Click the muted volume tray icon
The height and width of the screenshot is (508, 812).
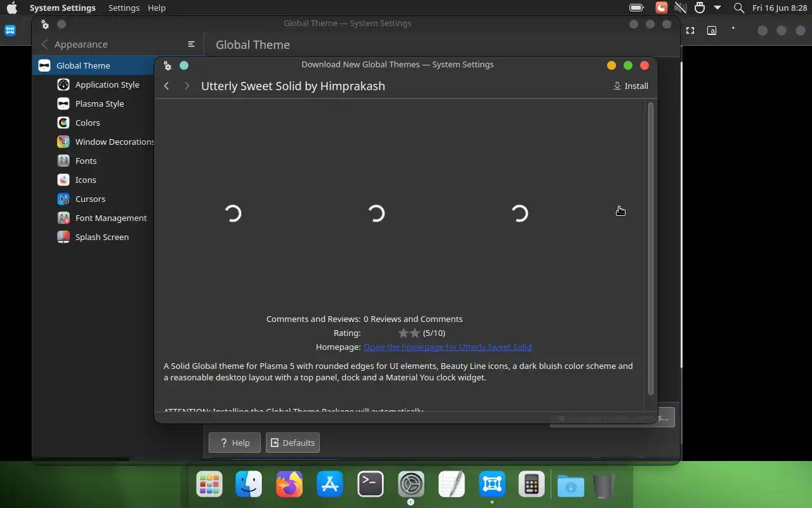(x=680, y=8)
